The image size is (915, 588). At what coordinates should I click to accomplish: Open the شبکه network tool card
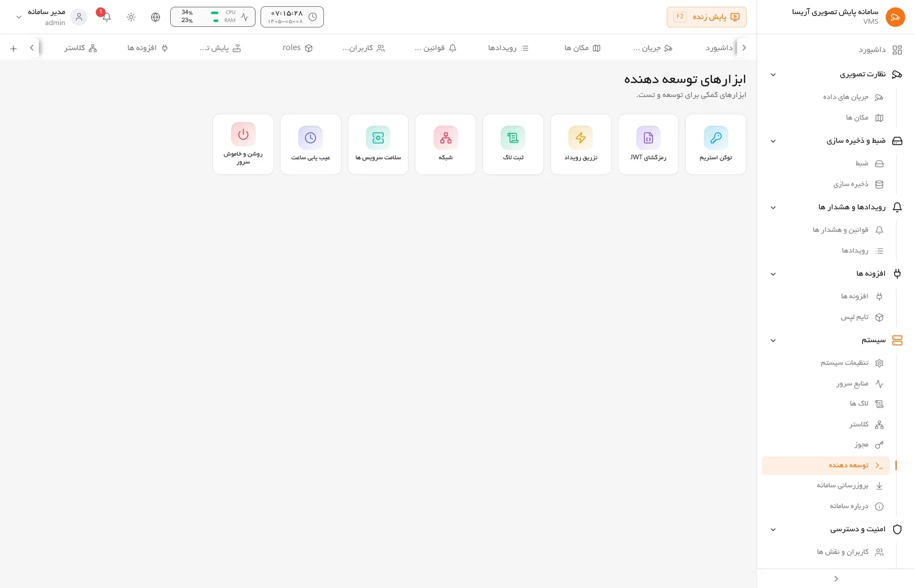(446, 144)
